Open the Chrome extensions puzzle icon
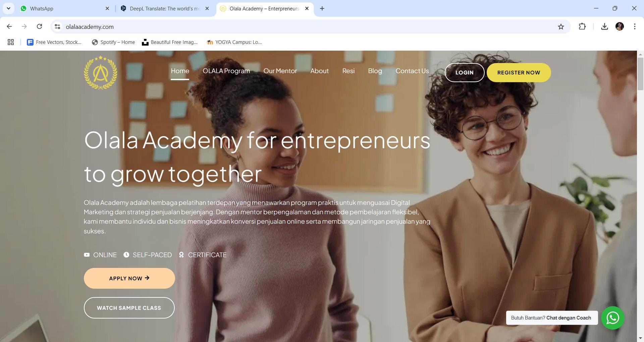The height and width of the screenshot is (342, 644). 582,26
